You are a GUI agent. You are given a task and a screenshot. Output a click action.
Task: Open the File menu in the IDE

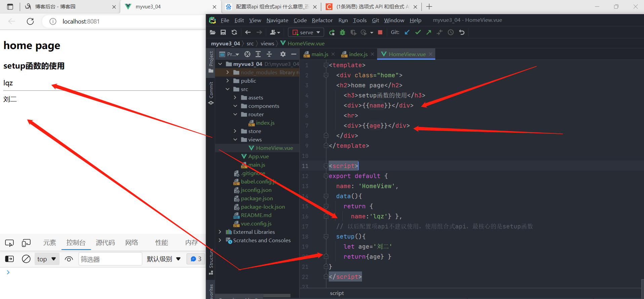225,20
